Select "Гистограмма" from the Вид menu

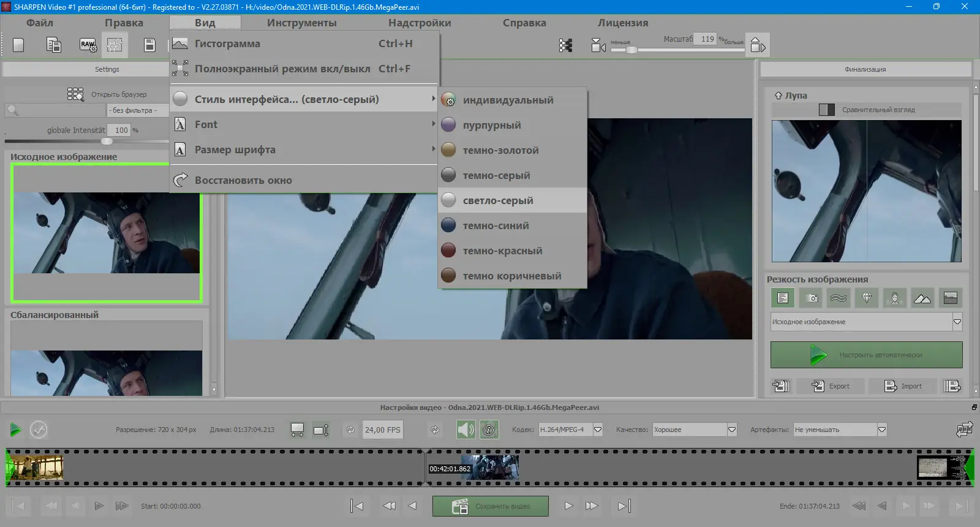click(x=304, y=44)
